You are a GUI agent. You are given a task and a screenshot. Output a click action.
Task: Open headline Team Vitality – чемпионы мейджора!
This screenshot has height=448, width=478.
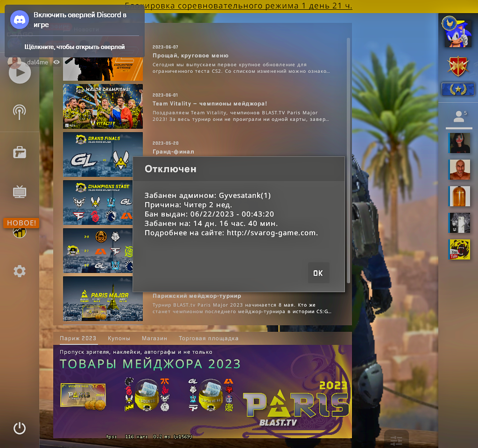click(210, 104)
